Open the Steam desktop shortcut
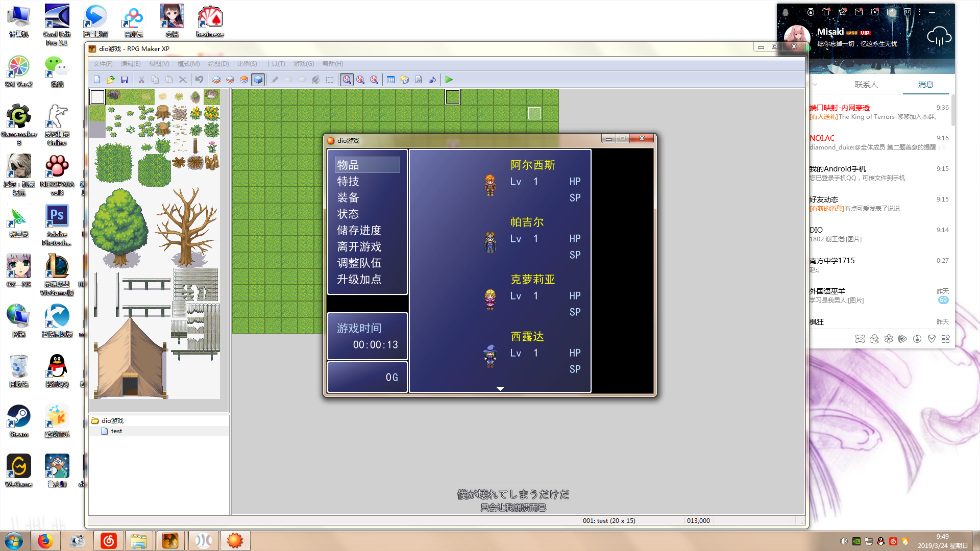 [19, 421]
